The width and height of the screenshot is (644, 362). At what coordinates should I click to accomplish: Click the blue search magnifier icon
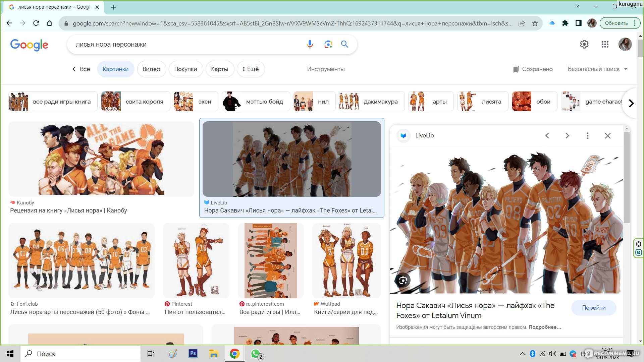344,44
